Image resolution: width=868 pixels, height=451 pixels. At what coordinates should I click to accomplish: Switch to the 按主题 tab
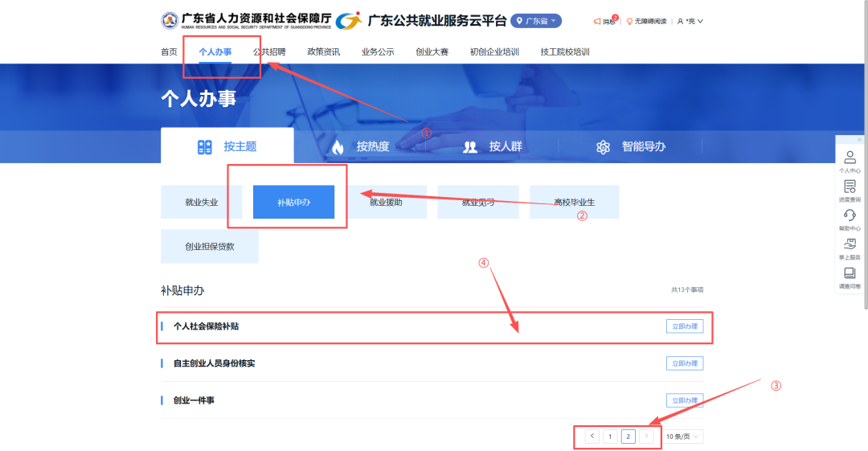(227, 146)
